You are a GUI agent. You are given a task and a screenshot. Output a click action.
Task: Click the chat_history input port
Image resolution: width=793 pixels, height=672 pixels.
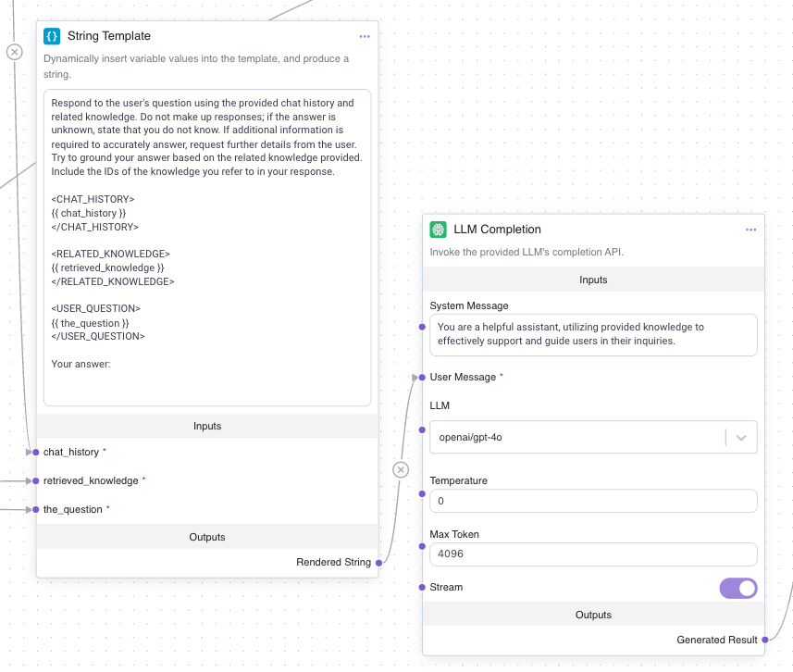click(x=36, y=452)
